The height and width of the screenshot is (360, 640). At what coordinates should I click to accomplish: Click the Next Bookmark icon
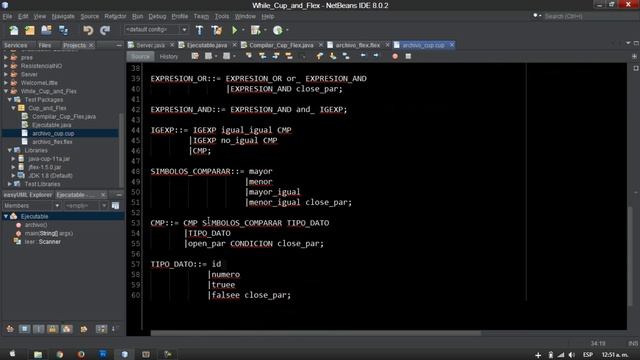[333, 56]
